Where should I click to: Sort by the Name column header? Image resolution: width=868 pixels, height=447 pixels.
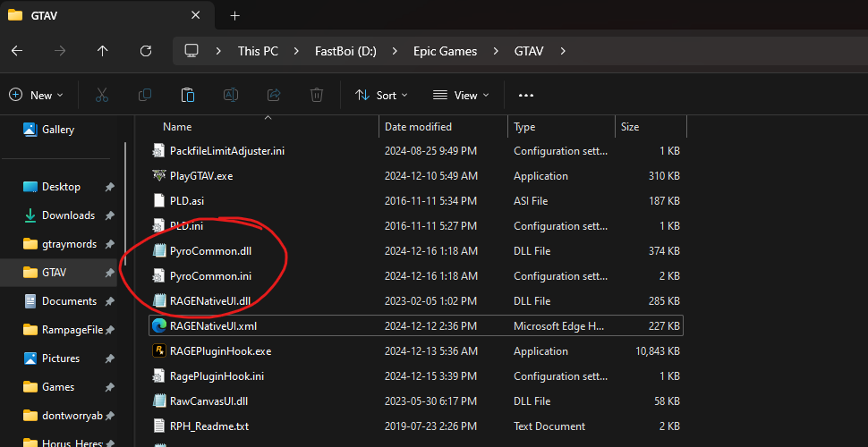[x=177, y=127]
